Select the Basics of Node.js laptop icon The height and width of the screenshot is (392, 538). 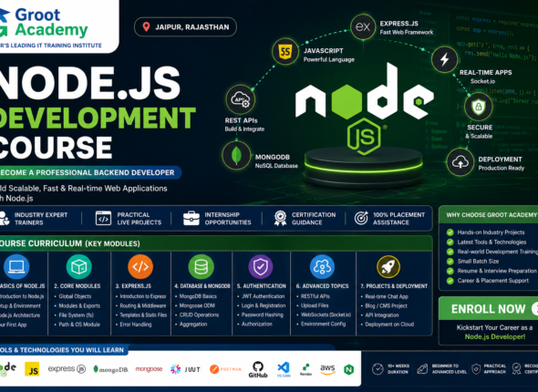[16, 266]
